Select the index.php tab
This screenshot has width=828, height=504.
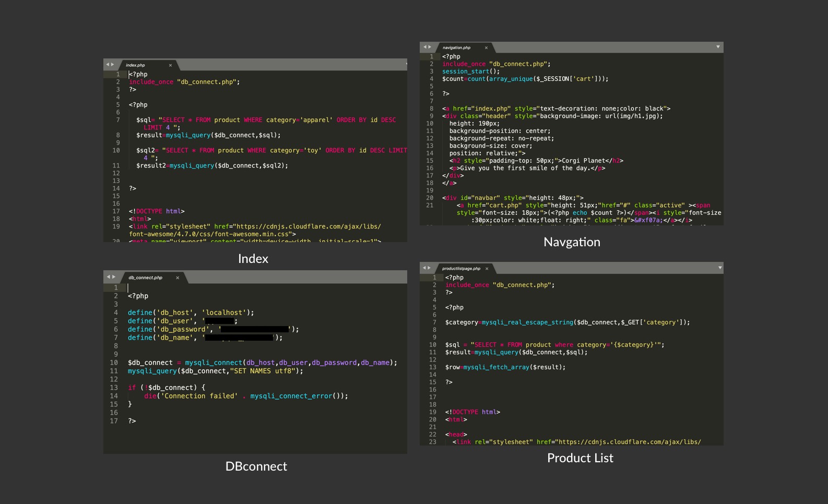click(x=136, y=65)
